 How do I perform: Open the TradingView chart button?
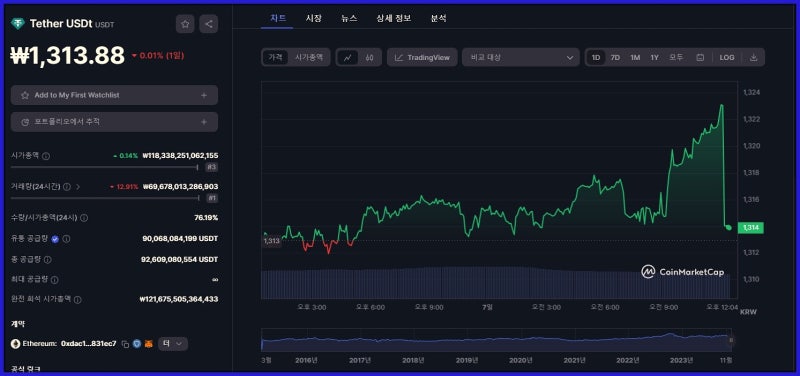pos(422,58)
